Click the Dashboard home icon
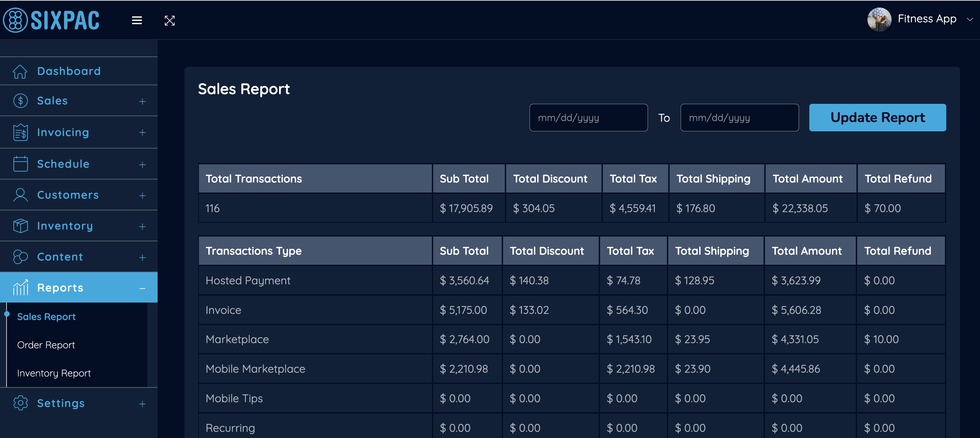Screen dimensions: 980x438 (20, 71)
